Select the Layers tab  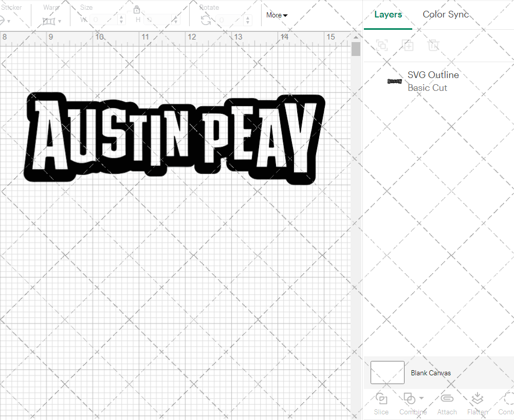point(388,14)
